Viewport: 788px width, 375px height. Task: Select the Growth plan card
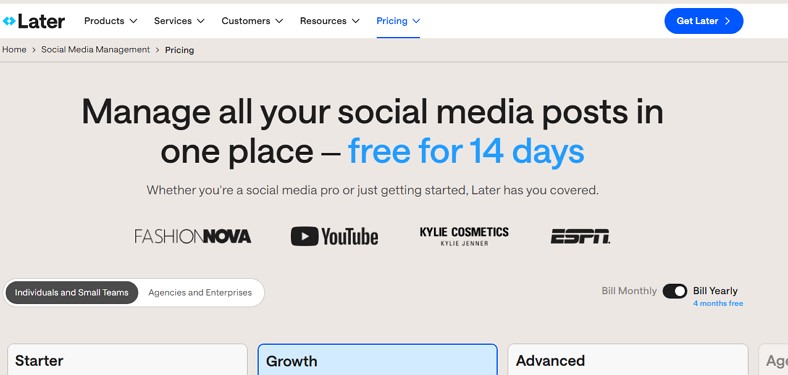pos(377,359)
